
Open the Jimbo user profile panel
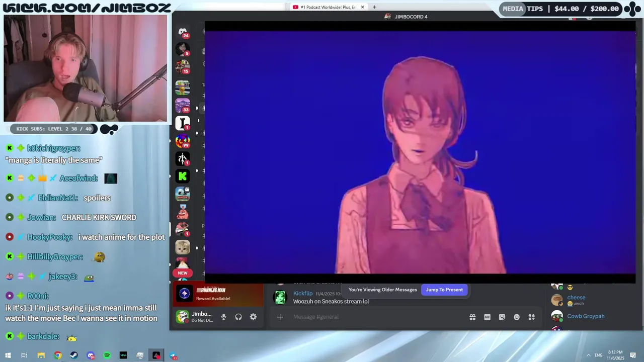[x=194, y=317]
